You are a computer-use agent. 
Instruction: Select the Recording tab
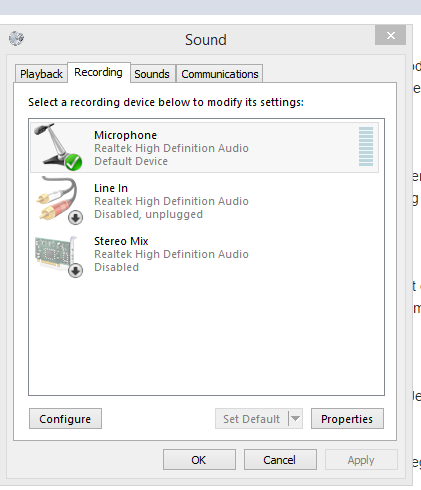(x=99, y=72)
